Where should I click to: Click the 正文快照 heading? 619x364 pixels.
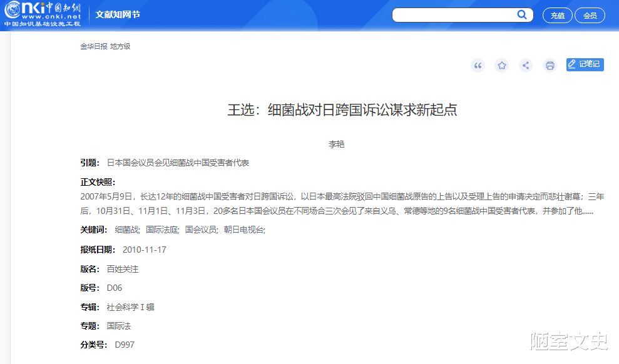click(98, 182)
